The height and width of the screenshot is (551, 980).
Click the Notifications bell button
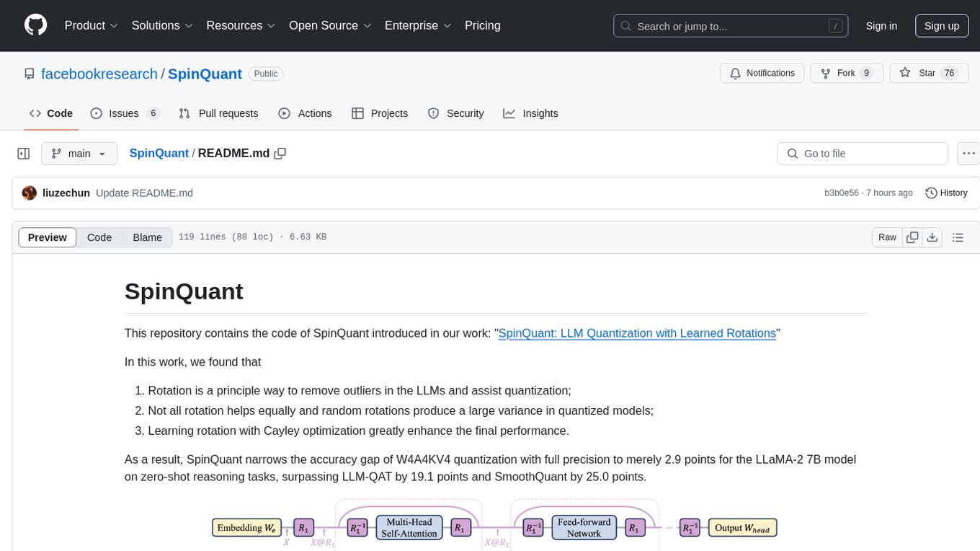[x=762, y=73]
